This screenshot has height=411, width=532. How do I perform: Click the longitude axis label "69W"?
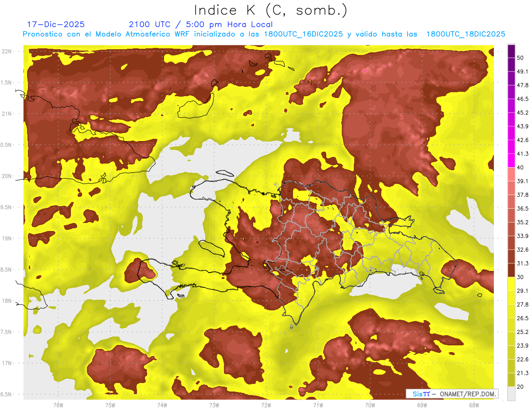pyautogui.click(x=422, y=405)
